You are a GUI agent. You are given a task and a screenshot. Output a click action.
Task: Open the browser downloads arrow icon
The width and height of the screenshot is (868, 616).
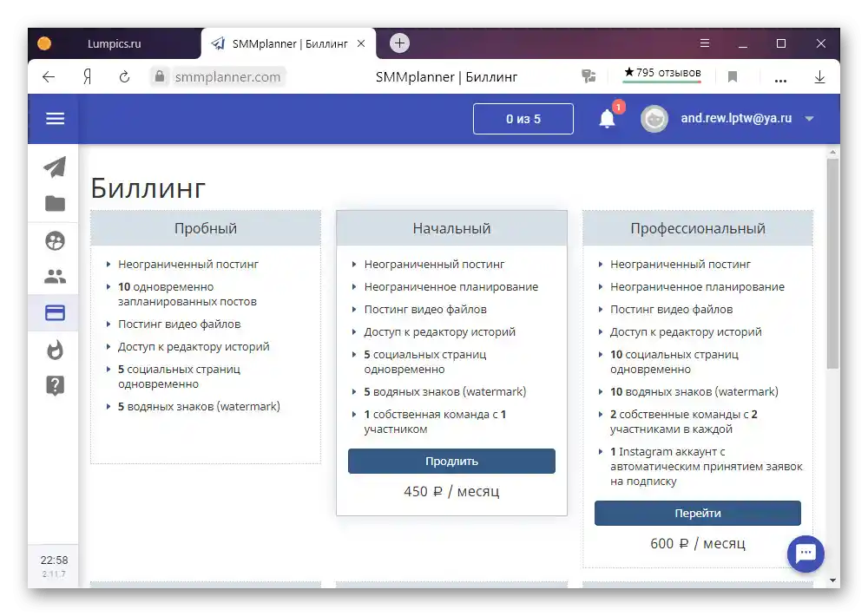[x=820, y=77]
